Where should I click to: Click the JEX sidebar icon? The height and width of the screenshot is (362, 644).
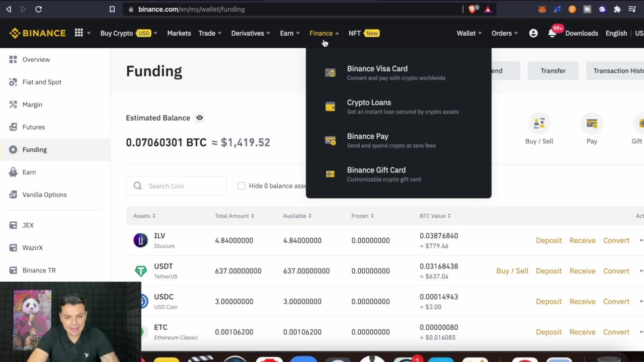13,225
